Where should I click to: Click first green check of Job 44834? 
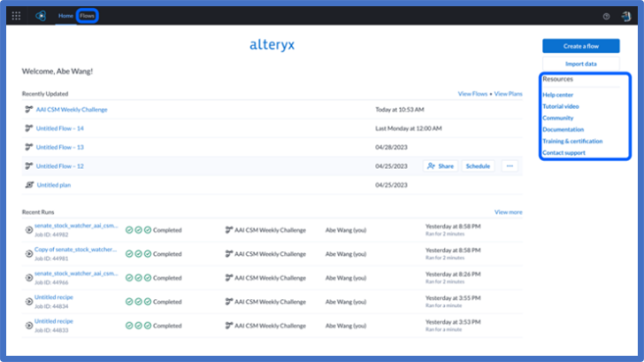[x=129, y=302]
